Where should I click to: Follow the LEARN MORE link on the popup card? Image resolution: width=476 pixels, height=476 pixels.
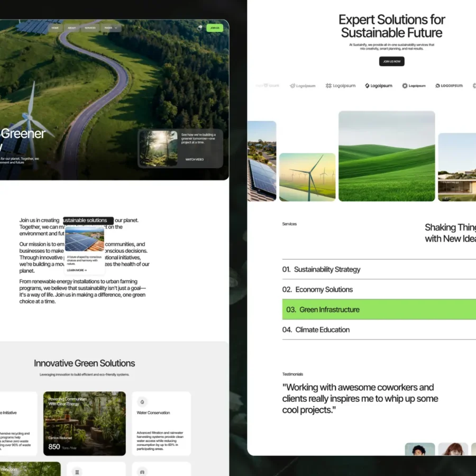77,270
